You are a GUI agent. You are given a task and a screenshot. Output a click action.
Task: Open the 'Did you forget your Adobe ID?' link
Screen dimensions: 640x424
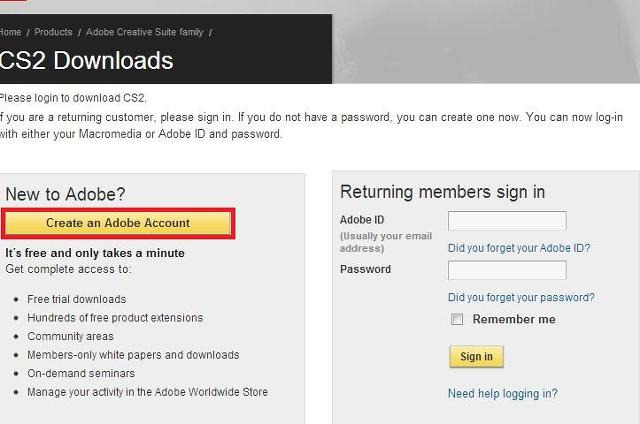click(x=519, y=248)
